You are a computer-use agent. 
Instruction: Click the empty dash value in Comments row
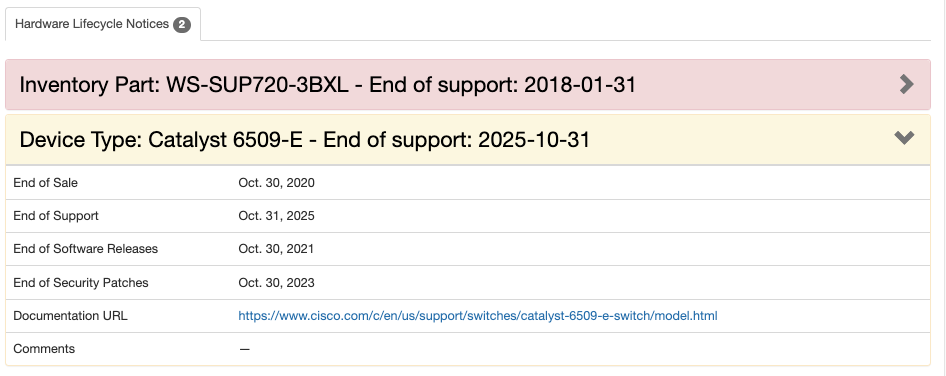(x=244, y=349)
